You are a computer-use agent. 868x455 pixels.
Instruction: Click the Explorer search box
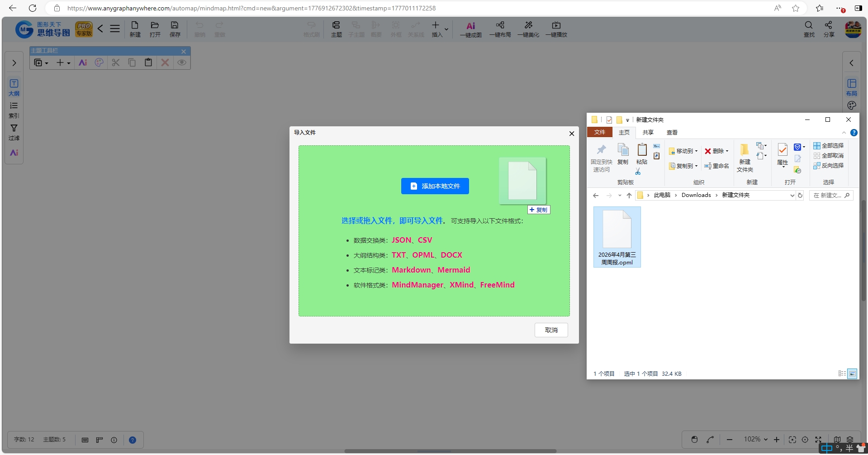click(831, 196)
